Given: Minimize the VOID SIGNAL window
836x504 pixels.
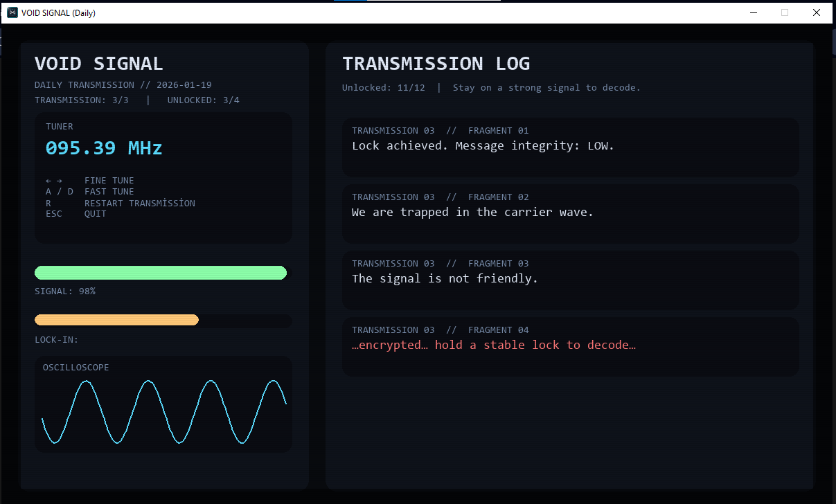Looking at the screenshot, I should point(753,12).
